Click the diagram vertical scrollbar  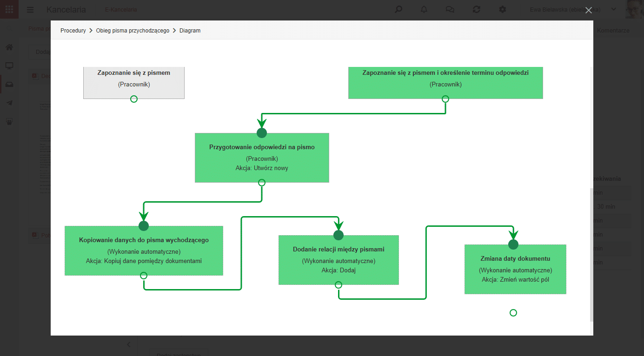pyautogui.click(x=591, y=254)
